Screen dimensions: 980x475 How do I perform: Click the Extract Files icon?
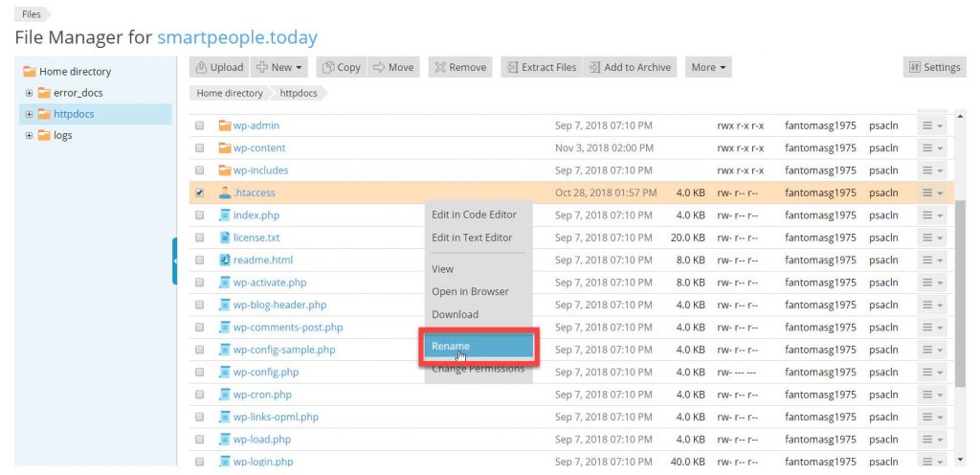[x=512, y=67]
